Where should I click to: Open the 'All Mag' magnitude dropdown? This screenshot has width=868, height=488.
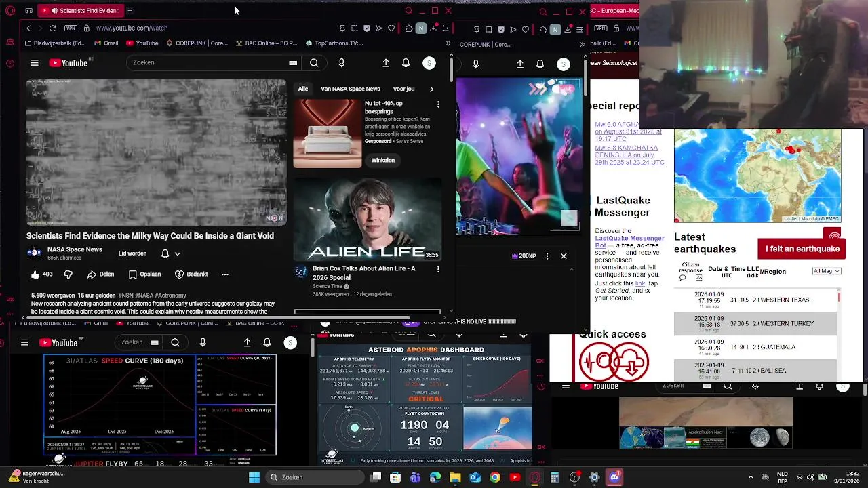(826, 271)
